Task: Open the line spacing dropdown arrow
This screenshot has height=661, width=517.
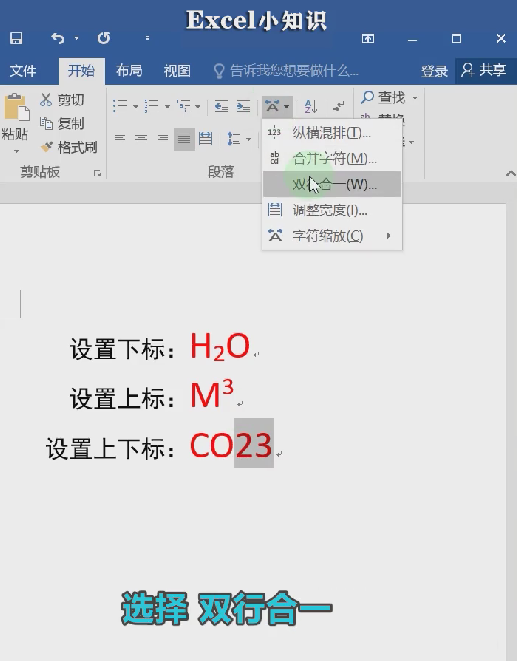Action: click(249, 139)
